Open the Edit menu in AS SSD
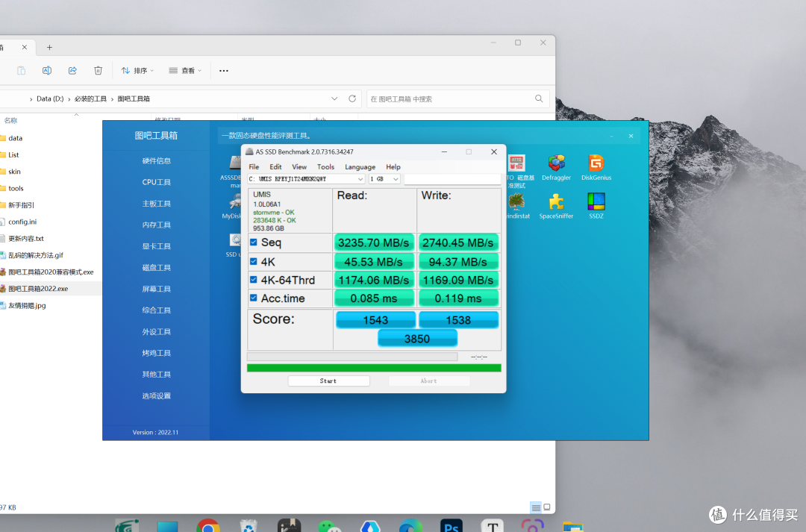This screenshot has width=806, height=532. click(x=275, y=167)
